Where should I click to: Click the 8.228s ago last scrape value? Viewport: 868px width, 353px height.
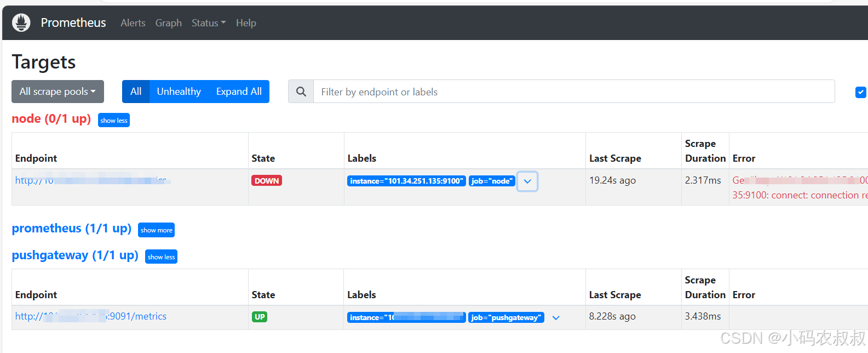(612, 316)
